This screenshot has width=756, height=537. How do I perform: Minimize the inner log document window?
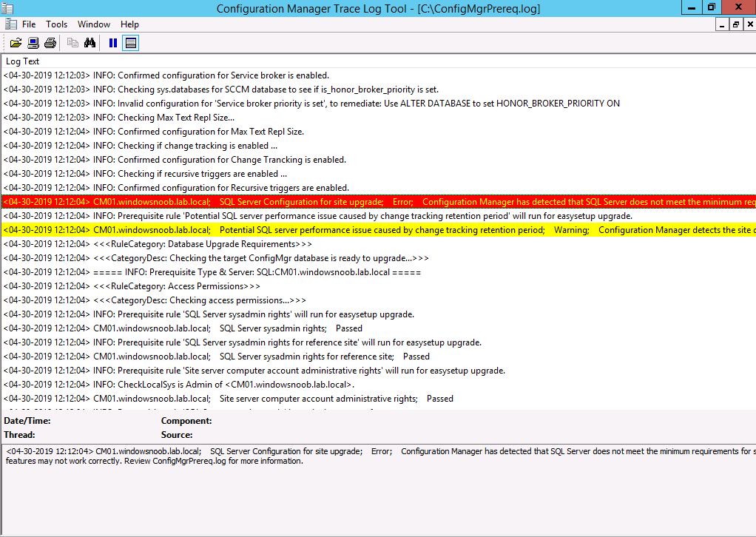coord(722,24)
